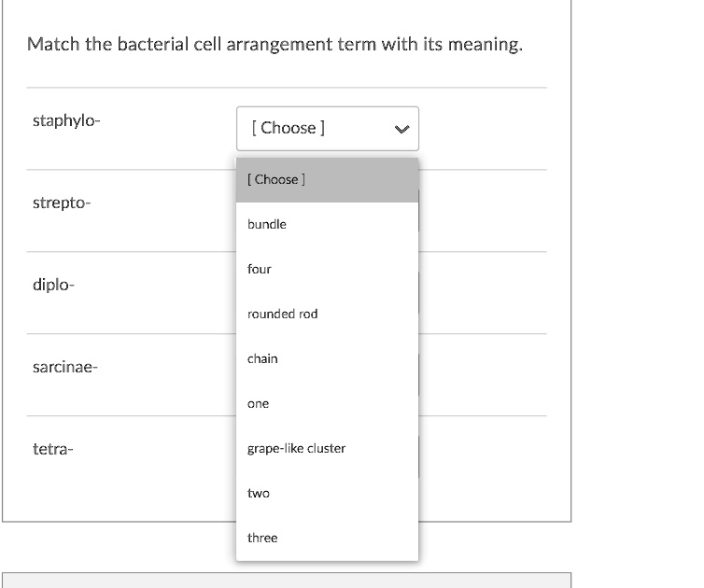Select 'three' at the list bottom
The width and height of the screenshot is (704, 588).
coord(262,538)
